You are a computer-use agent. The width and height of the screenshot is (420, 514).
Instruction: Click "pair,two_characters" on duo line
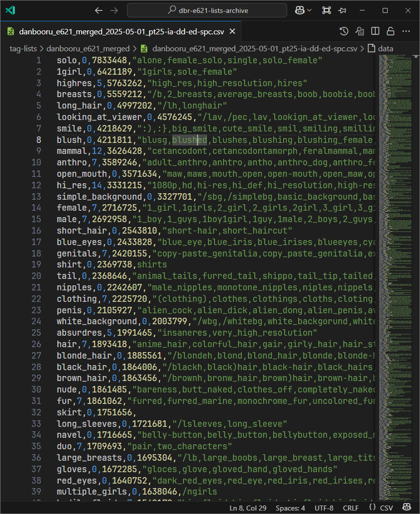[x=180, y=446]
